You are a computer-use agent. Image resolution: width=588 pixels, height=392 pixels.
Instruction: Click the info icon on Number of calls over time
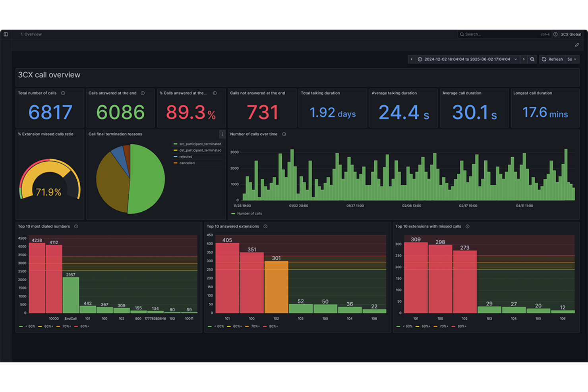284,134
